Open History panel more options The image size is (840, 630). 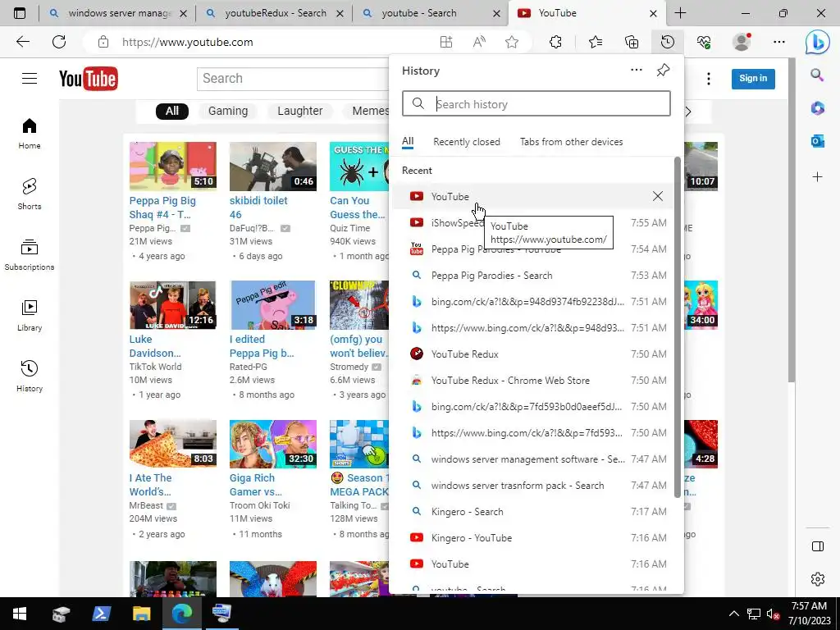636,70
